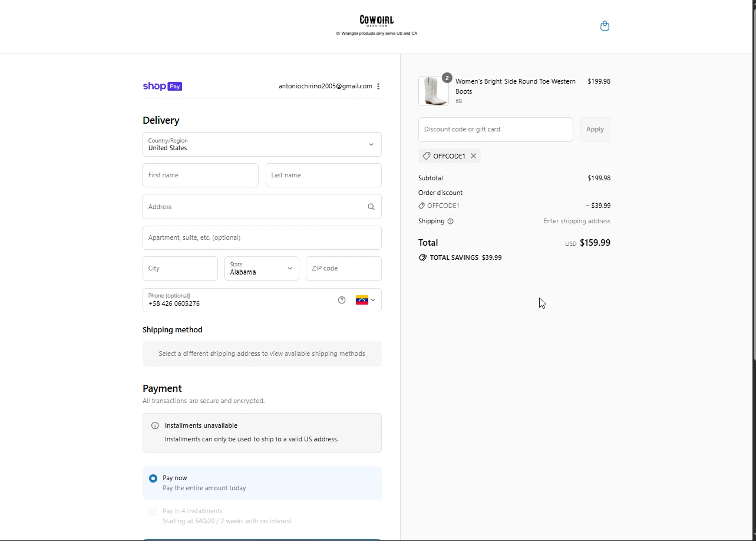This screenshot has width=756, height=541.
Task: Remove the OFFCODE1 discount tag
Action: [473, 156]
